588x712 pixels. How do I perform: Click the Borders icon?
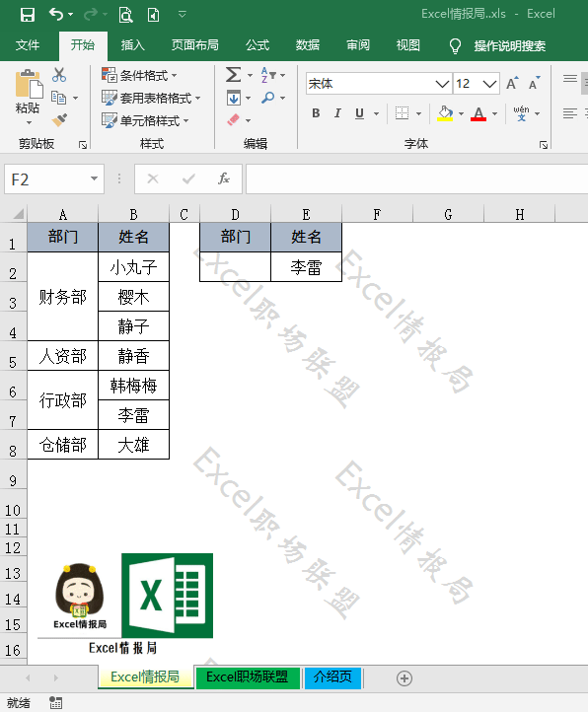(402, 113)
